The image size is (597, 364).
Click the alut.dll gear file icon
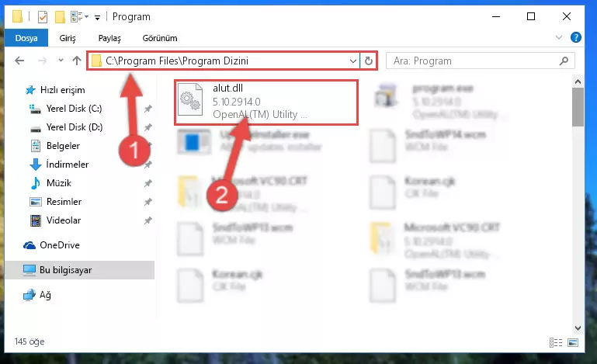[190, 100]
